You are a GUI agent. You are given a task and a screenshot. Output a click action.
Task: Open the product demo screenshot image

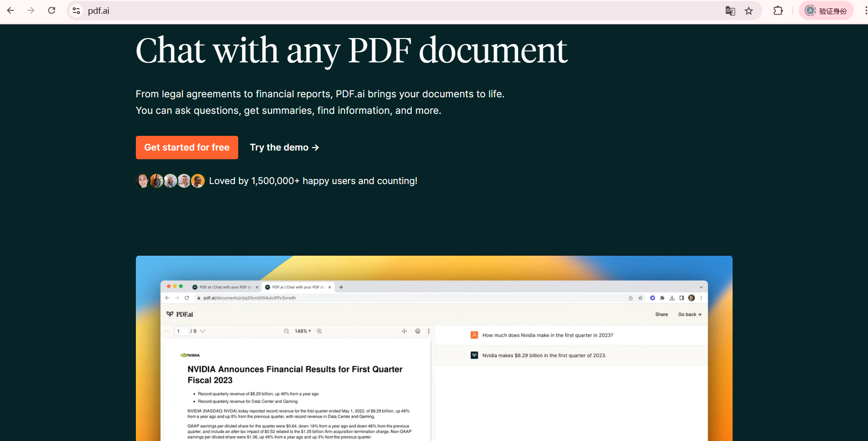coord(434,348)
